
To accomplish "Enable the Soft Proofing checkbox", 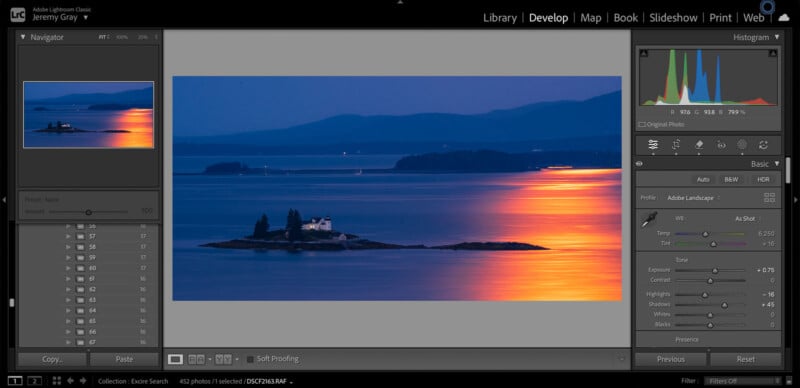I will coord(250,359).
